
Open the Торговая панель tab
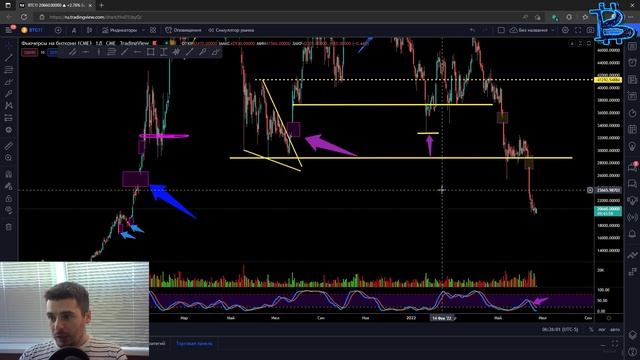point(194,344)
